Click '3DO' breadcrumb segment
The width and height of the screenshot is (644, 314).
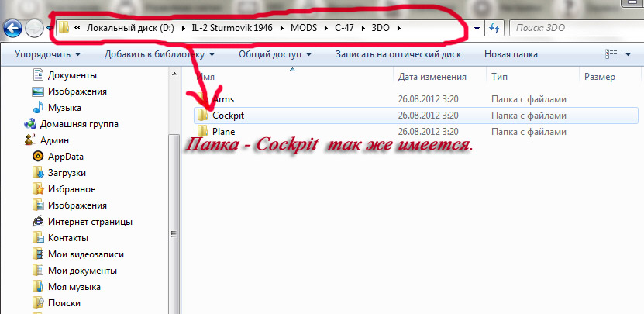point(381,28)
